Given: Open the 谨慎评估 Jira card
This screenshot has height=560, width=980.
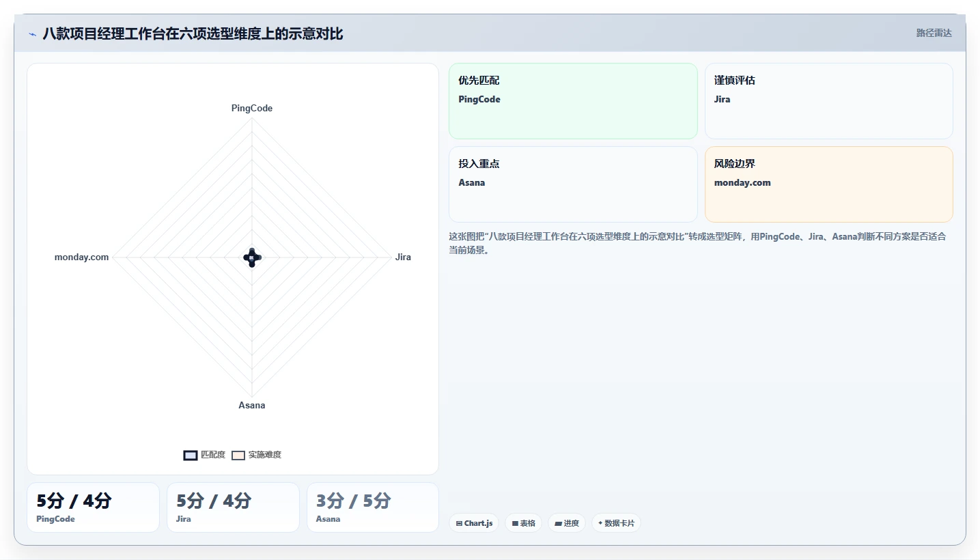Looking at the screenshot, I should pyautogui.click(x=828, y=101).
